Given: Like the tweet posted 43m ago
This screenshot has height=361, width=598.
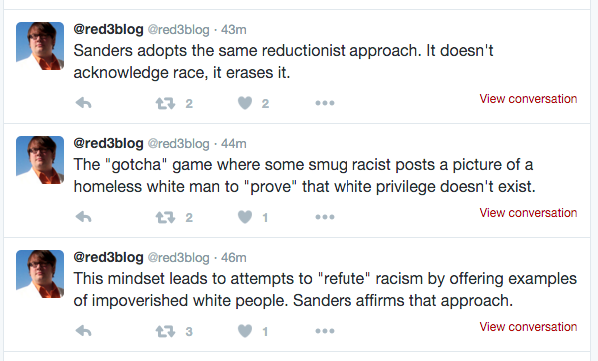Looking at the screenshot, I should [245, 103].
